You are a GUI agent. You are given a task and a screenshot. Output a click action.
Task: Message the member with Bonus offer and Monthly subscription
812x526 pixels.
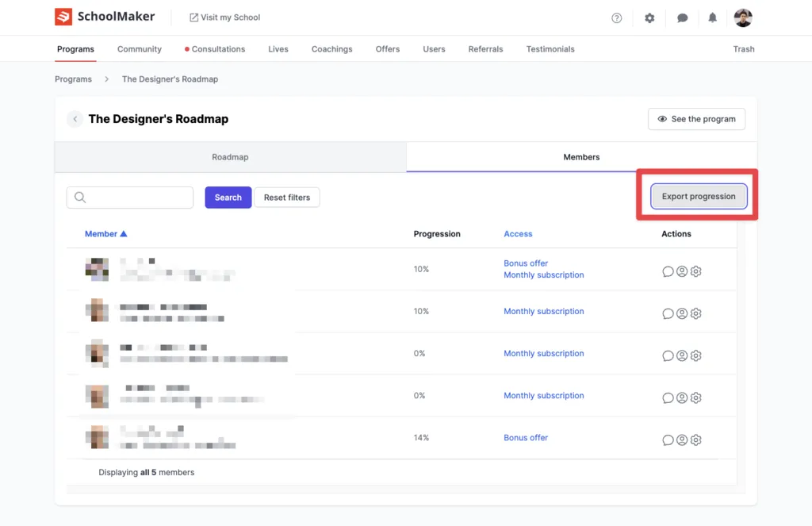tap(668, 271)
